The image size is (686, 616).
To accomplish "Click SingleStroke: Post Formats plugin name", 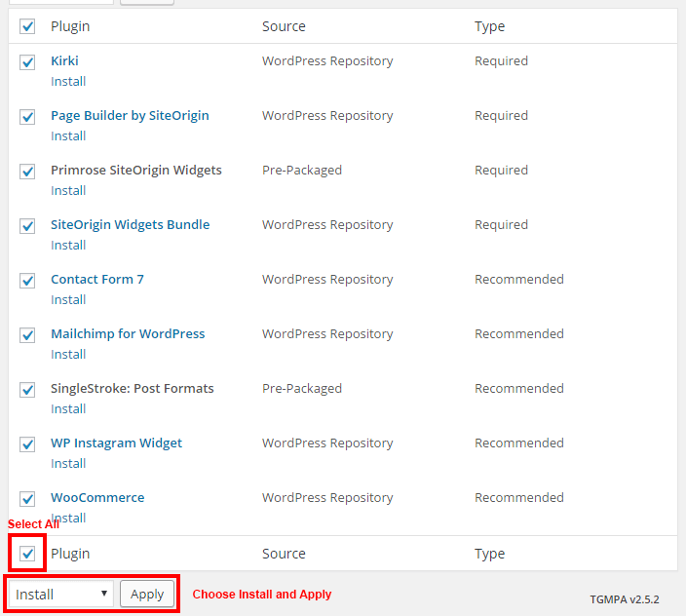I will pos(133,389).
